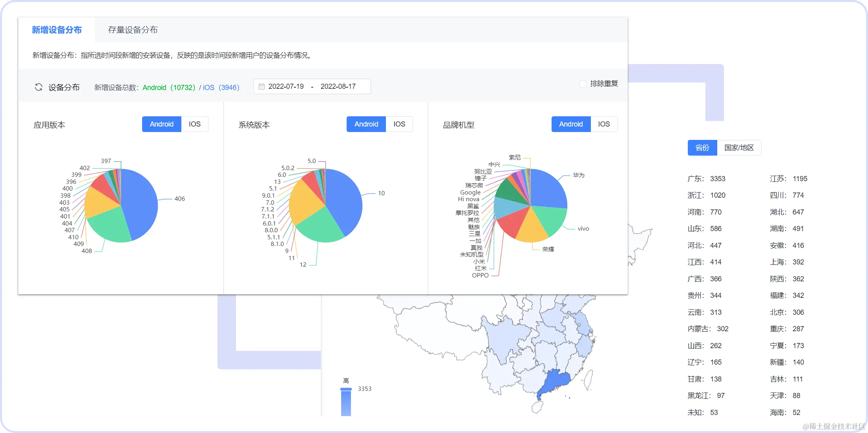Open the end date 2022-08-17 field

tap(338, 86)
